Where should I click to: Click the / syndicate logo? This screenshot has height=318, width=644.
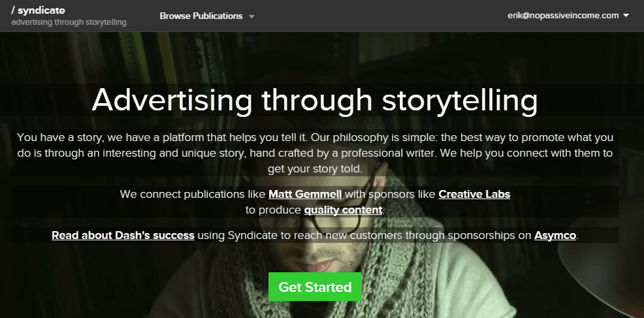38,10
